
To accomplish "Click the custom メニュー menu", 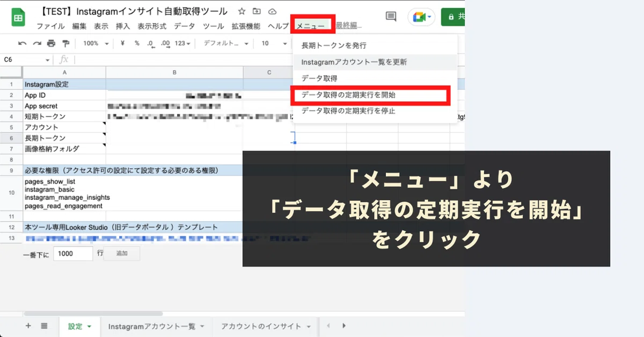I will [x=312, y=26].
